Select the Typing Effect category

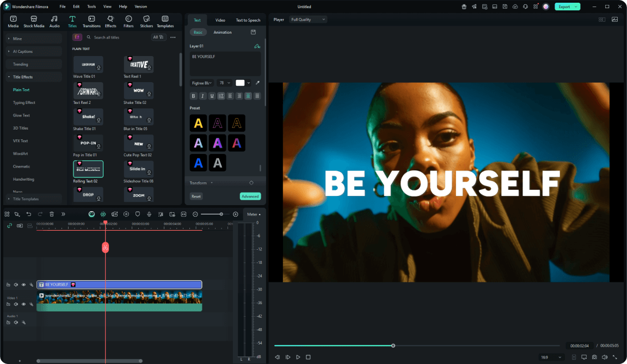click(x=24, y=103)
